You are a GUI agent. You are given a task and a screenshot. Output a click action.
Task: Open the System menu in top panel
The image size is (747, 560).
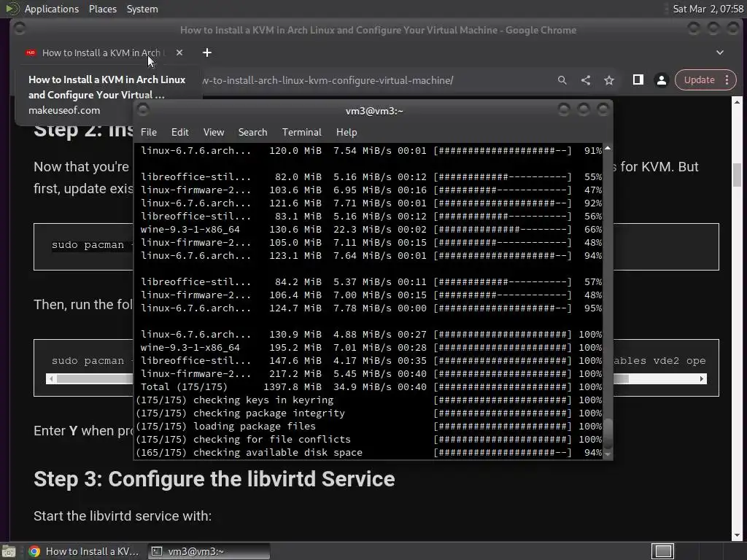tap(142, 9)
